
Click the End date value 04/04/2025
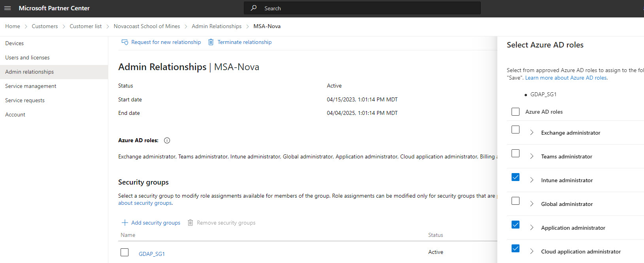362,113
